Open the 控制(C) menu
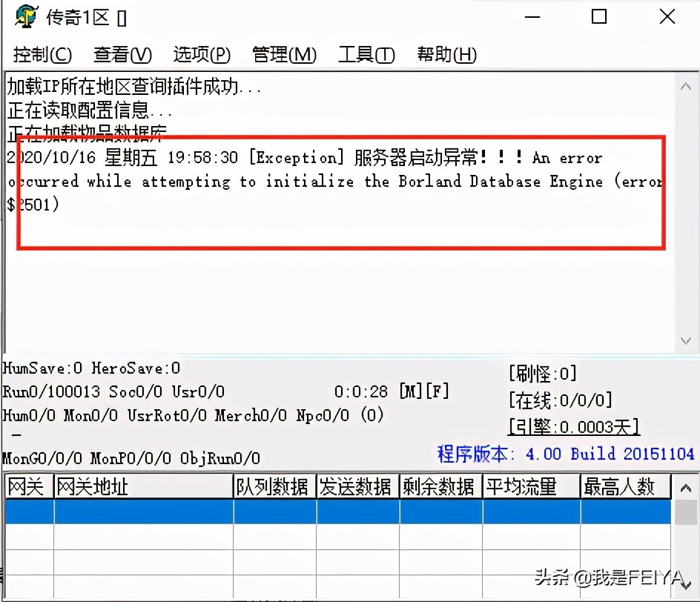700x602 pixels. click(43, 54)
